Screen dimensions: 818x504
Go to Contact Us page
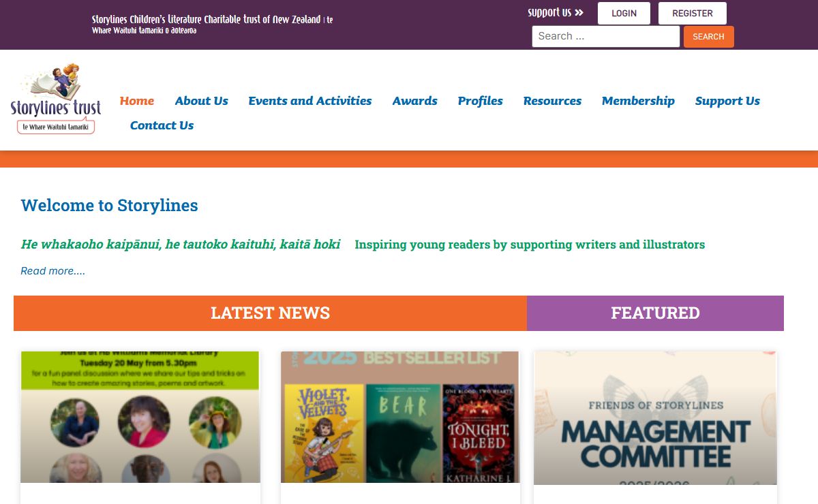(x=162, y=125)
